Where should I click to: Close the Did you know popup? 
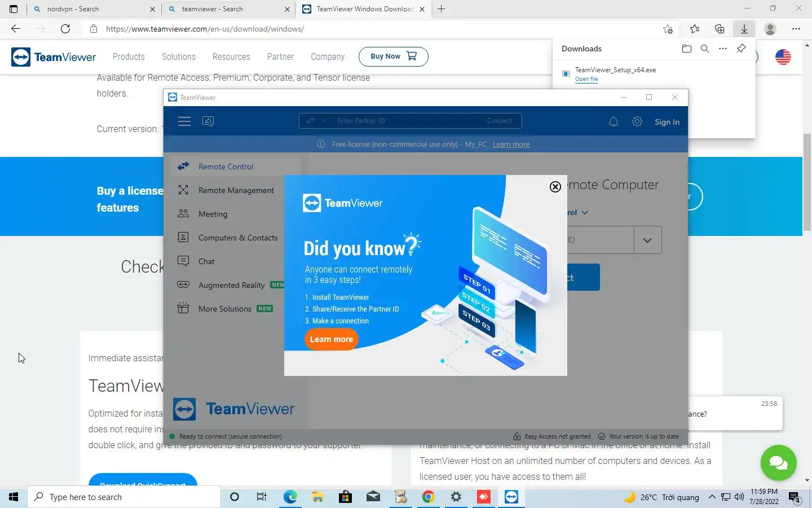coord(555,187)
